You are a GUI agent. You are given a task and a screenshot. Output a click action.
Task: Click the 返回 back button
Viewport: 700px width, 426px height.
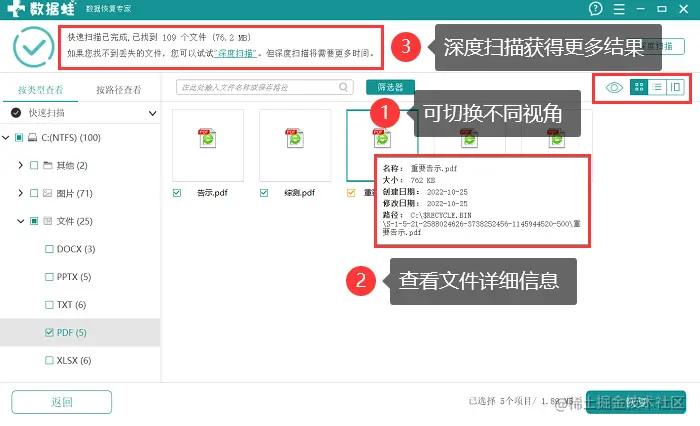pyautogui.click(x=62, y=402)
